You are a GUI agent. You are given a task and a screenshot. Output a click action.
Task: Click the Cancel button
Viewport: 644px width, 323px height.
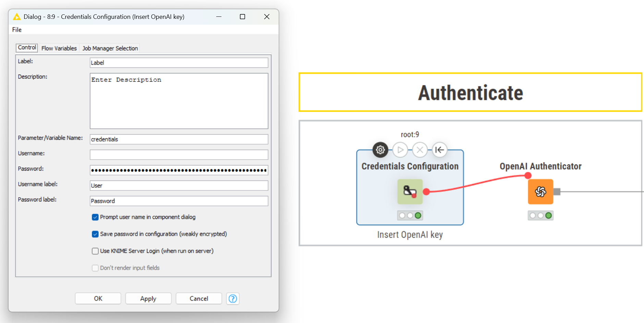pyautogui.click(x=199, y=299)
